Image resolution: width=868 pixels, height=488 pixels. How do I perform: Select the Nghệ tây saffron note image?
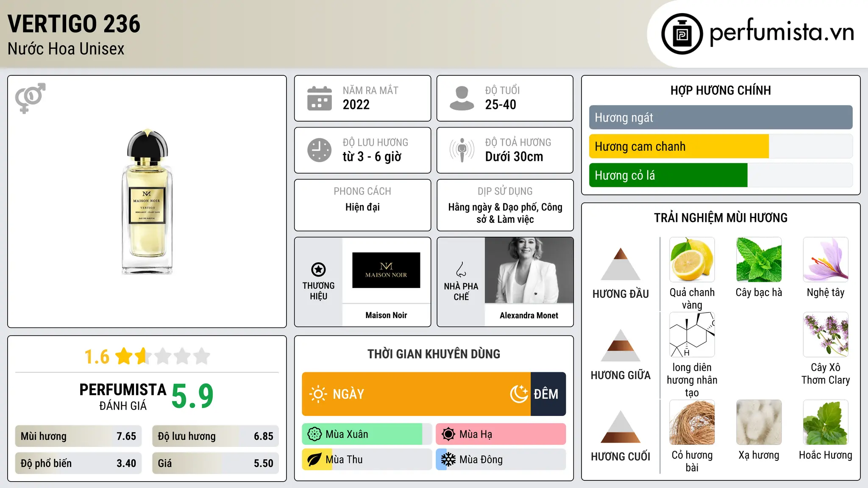pos(826,260)
